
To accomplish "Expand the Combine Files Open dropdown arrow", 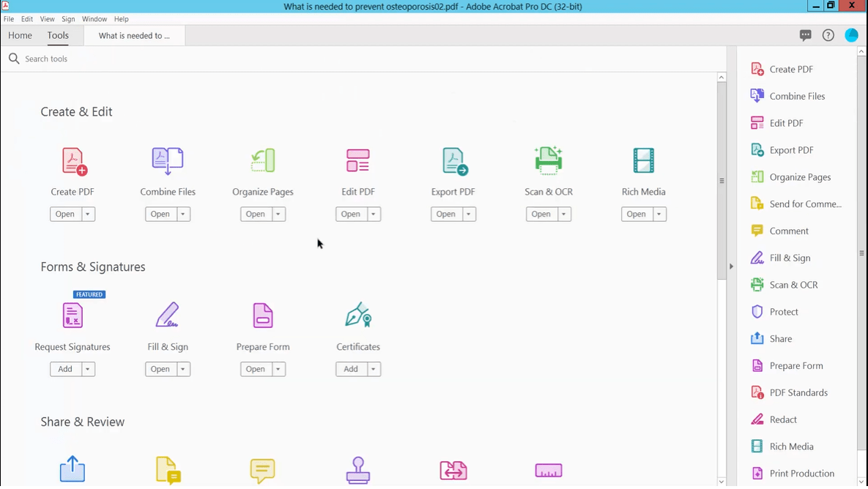I will (x=182, y=214).
